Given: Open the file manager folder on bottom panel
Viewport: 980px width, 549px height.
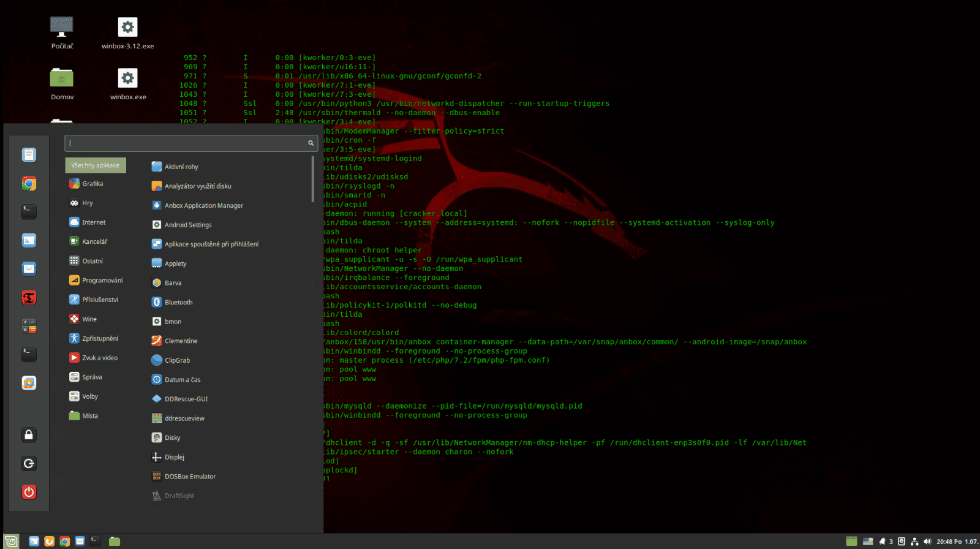Looking at the screenshot, I should (115, 541).
